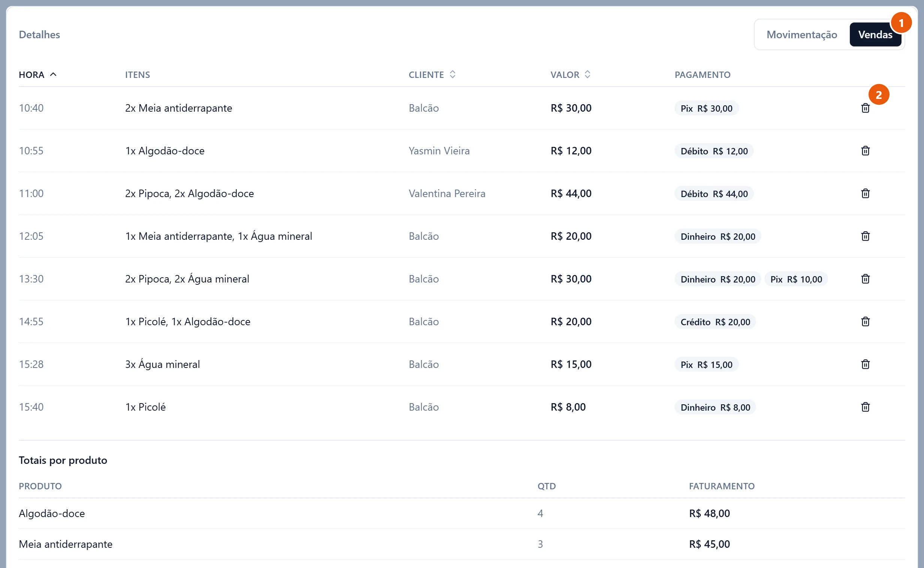Click the Itens column header

[x=138, y=75]
